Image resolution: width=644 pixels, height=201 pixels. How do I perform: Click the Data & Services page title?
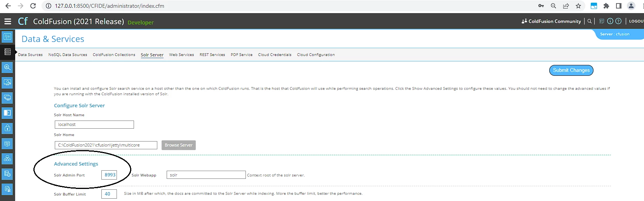tap(53, 39)
